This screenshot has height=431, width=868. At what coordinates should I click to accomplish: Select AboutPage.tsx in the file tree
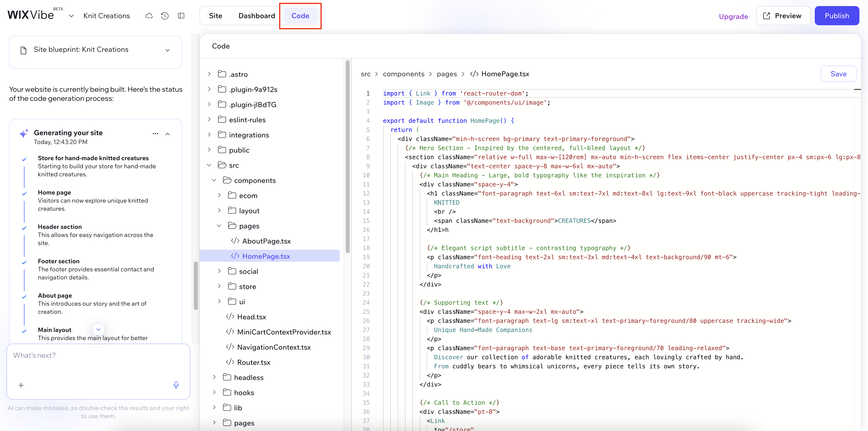coord(267,241)
